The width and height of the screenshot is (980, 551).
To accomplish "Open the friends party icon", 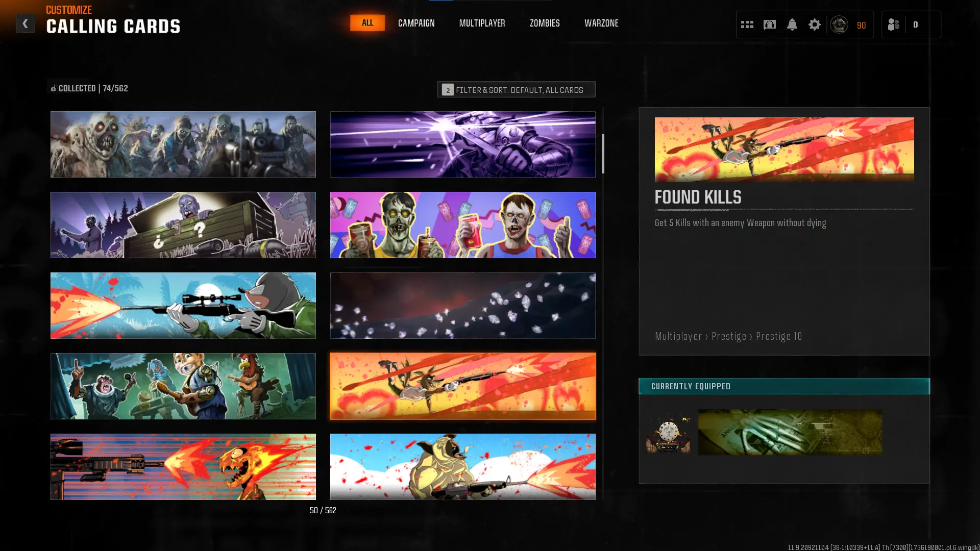I will coord(893,24).
